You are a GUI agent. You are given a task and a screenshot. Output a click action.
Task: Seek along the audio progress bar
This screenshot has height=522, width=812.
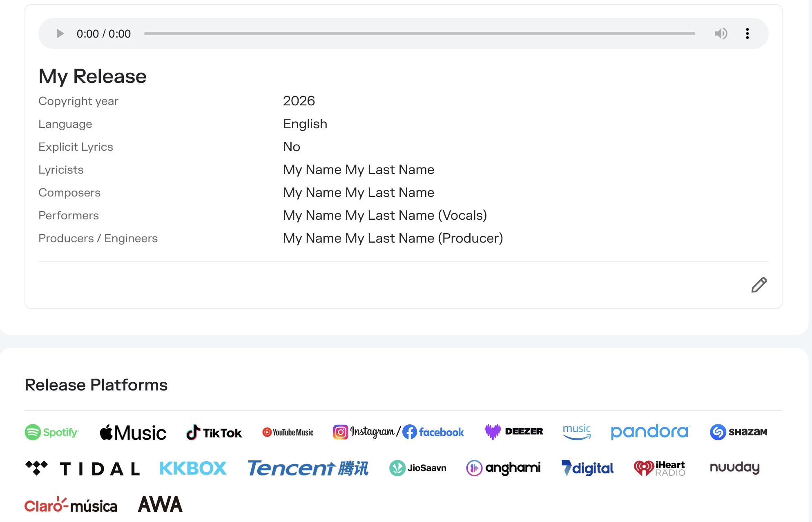419,33
